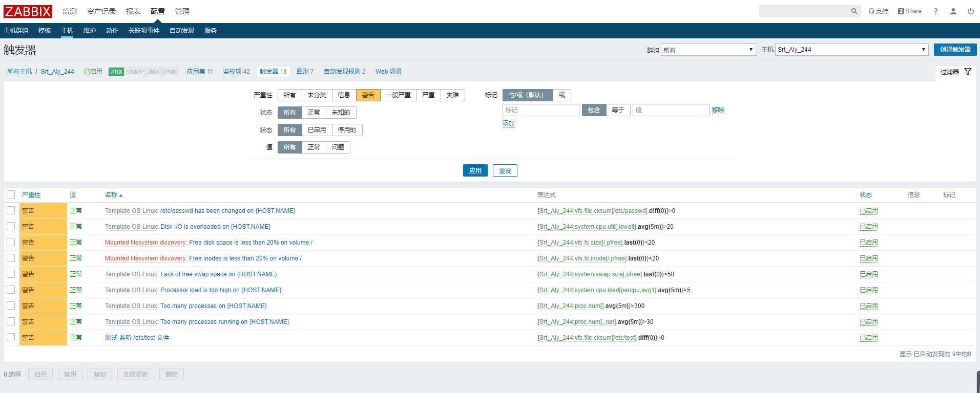Select severity 一般严重 filter option
The width and height of the screenshot is (980, 393).
coord(399,95)
